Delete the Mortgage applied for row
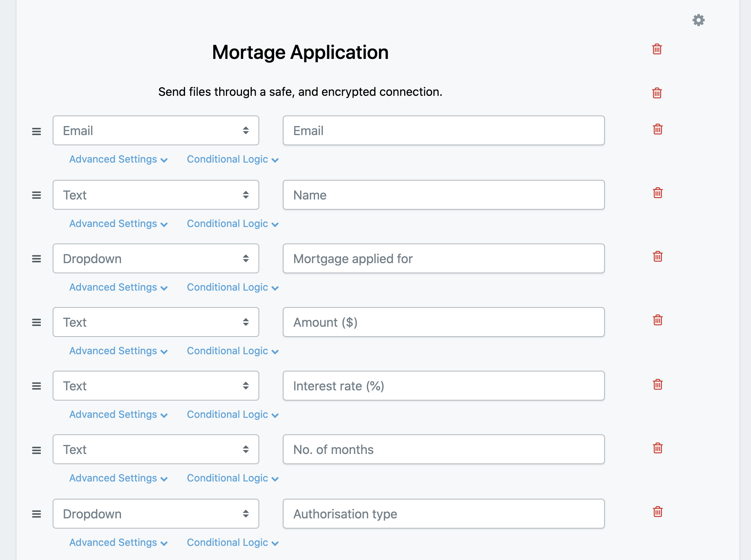 [658, 256]
